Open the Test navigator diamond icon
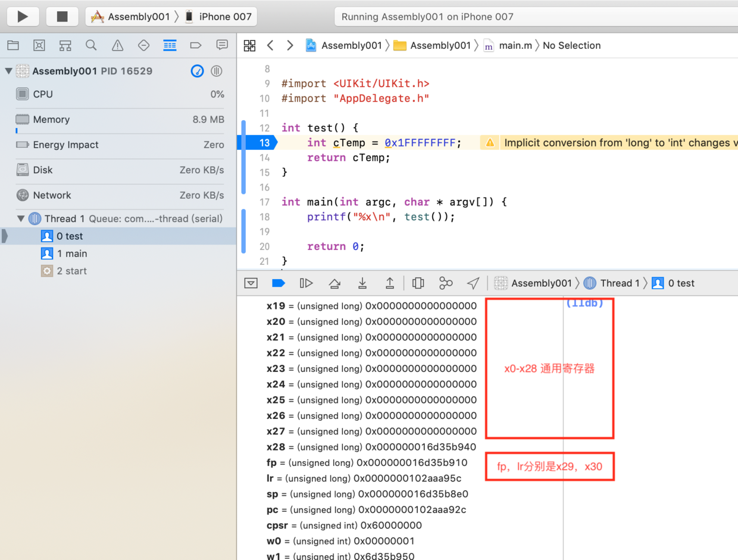738x560 pixels. pos(143,45)
